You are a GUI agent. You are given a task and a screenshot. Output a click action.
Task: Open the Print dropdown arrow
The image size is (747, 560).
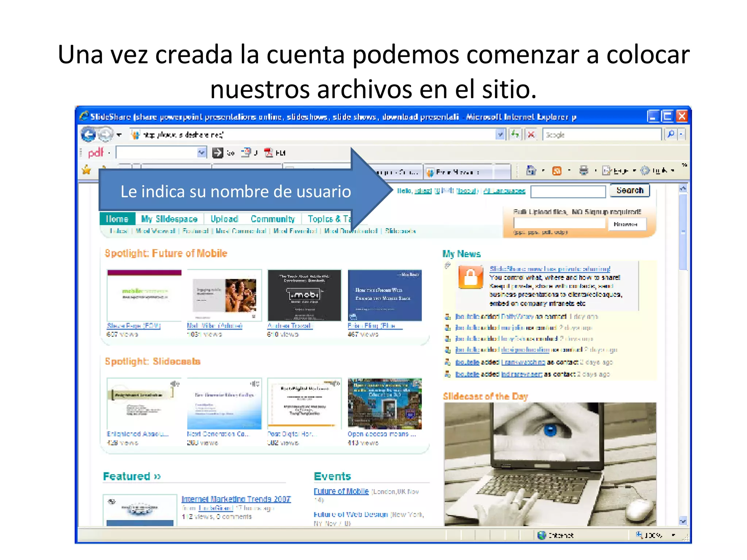[x=595, y=171]
